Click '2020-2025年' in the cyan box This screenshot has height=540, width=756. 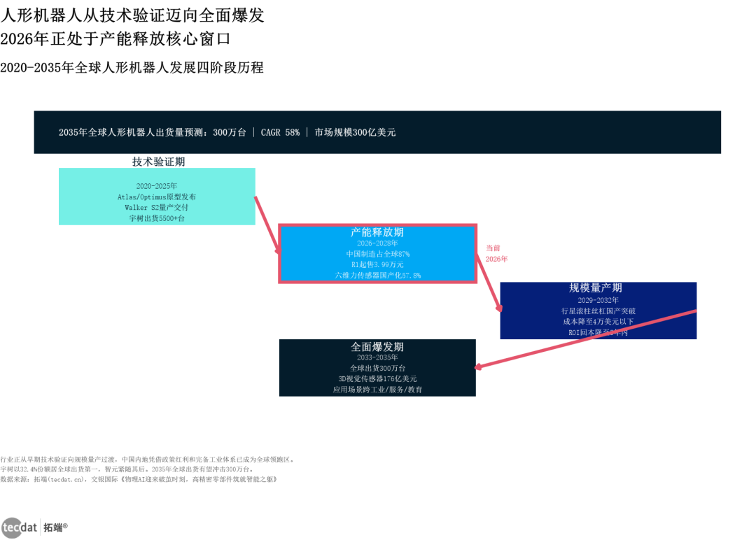coord(157,186)
